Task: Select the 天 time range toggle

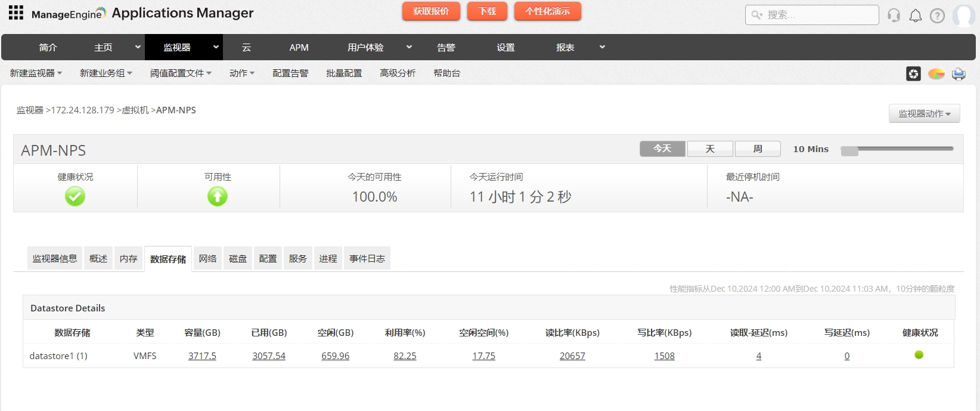Action: [x=710, y=149]
